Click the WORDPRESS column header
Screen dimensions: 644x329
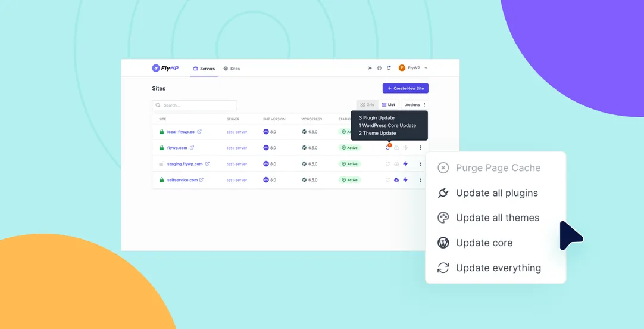click(x=312, y=119)
